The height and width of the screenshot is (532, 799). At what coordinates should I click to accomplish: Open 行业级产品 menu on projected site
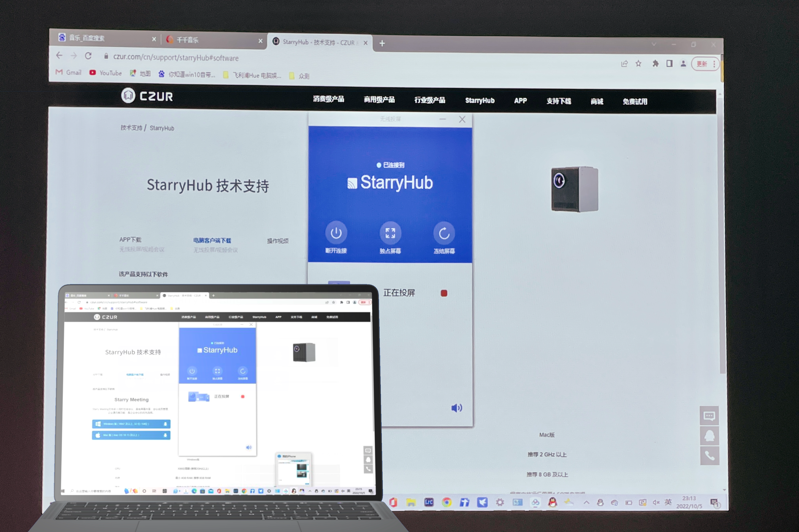coord(430,100)
